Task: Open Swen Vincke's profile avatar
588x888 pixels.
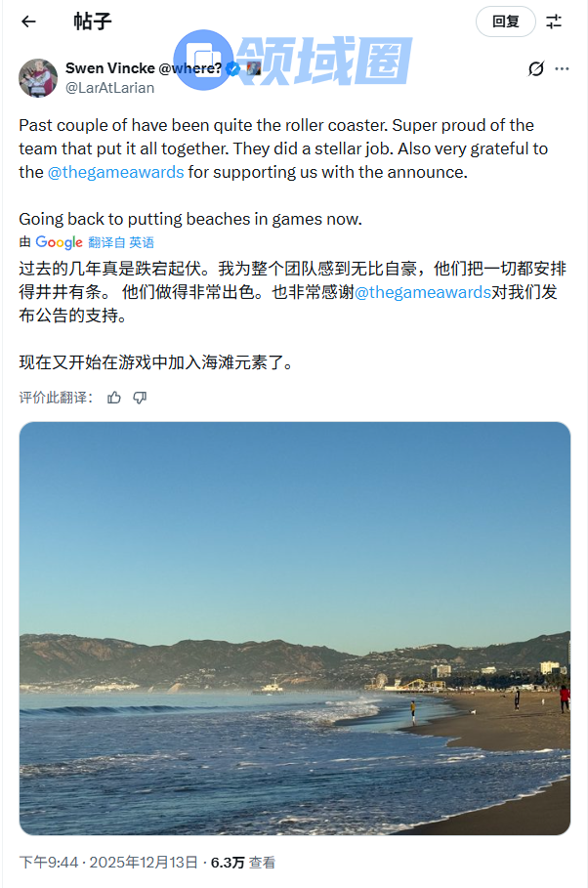Action: tap(38, 78)
